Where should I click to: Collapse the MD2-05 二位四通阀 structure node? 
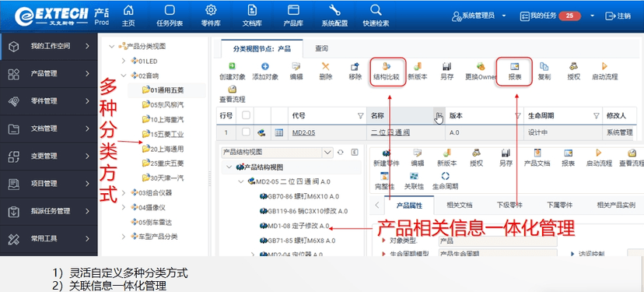tap(241, 181)
